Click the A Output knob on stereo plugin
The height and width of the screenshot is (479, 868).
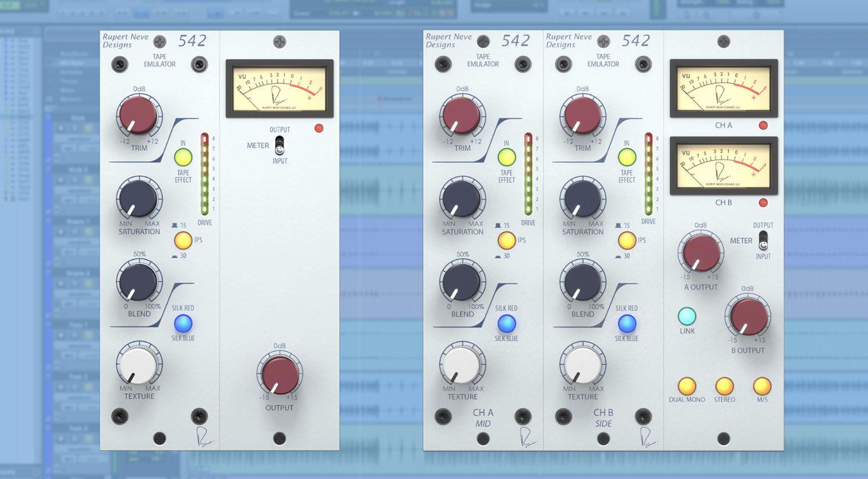click(x=701, y=252)
